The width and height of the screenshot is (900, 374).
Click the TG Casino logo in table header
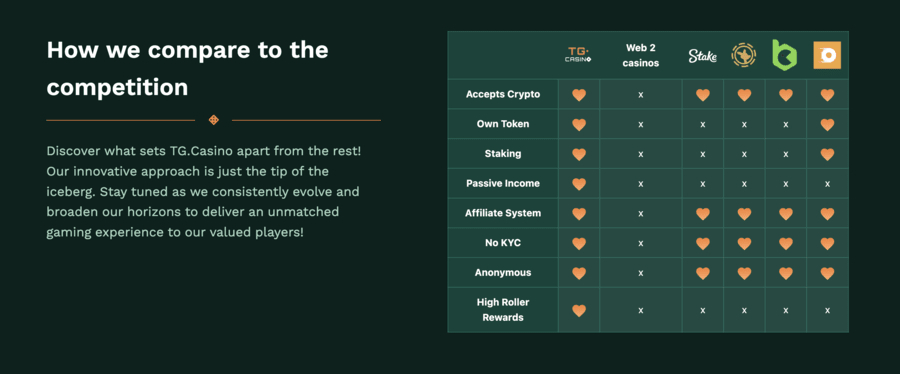(579, 55)
